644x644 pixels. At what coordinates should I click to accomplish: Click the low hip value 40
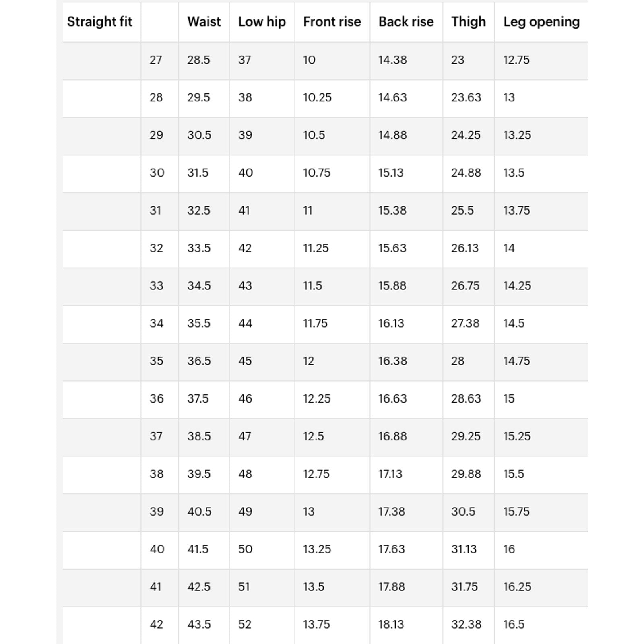click(245, 173)
